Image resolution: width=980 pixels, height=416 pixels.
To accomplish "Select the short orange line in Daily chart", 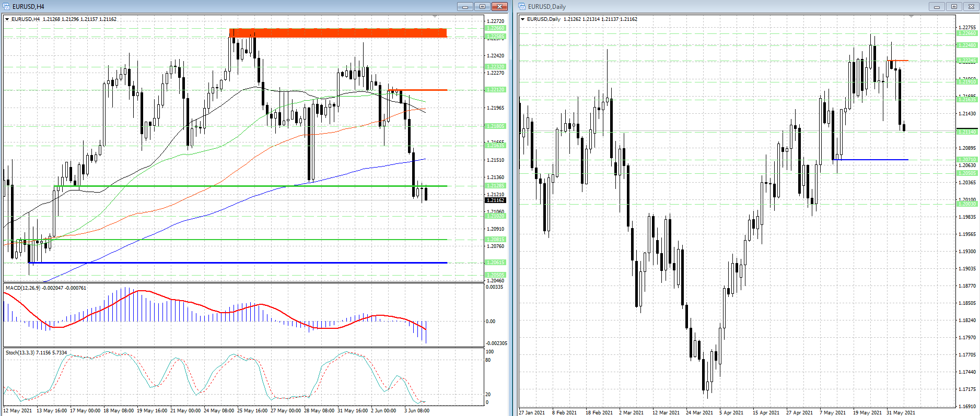I will coord(898,61).
